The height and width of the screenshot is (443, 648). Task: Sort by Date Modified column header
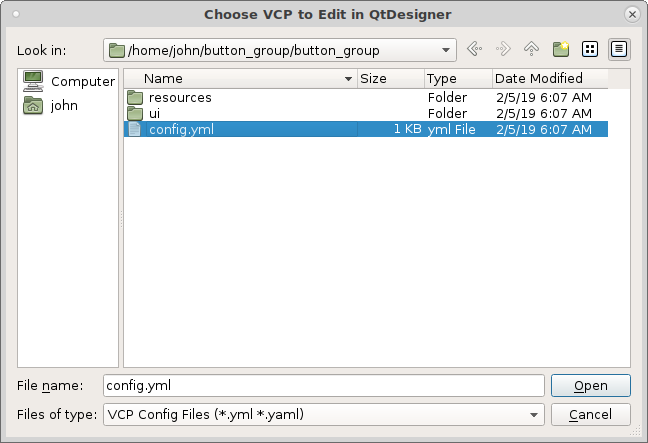(550, 79)
